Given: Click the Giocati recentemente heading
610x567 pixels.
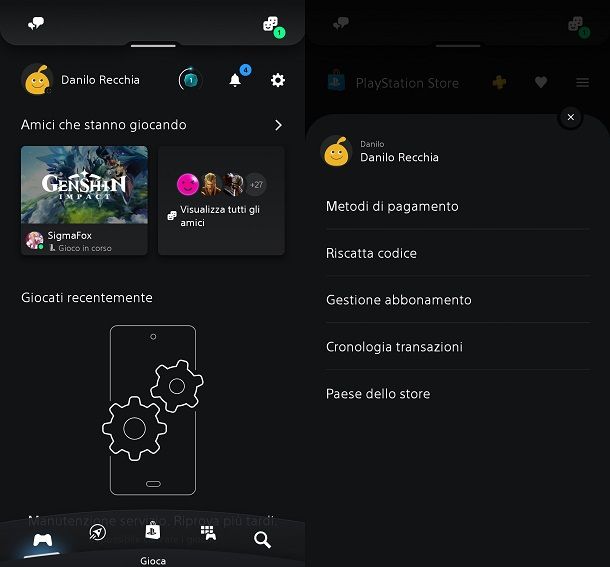Looking at the screenshot, I should coord(87,298).
